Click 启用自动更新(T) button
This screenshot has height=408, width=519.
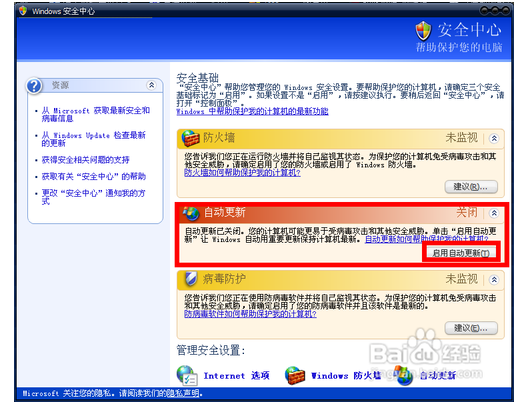461,253
